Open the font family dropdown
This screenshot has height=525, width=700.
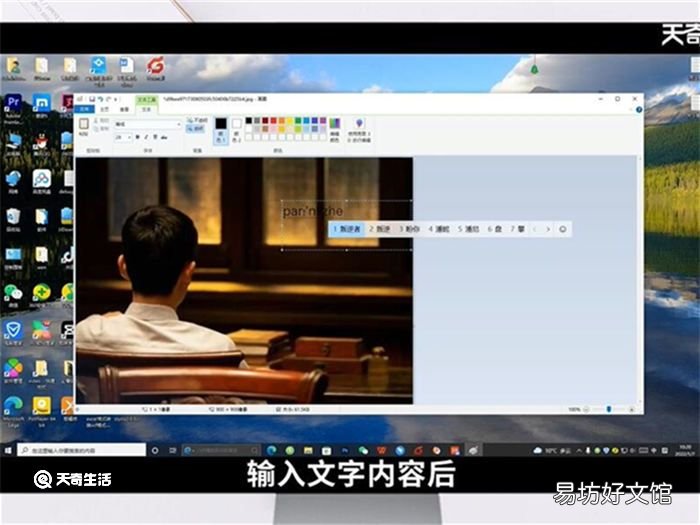coord(179,124)
